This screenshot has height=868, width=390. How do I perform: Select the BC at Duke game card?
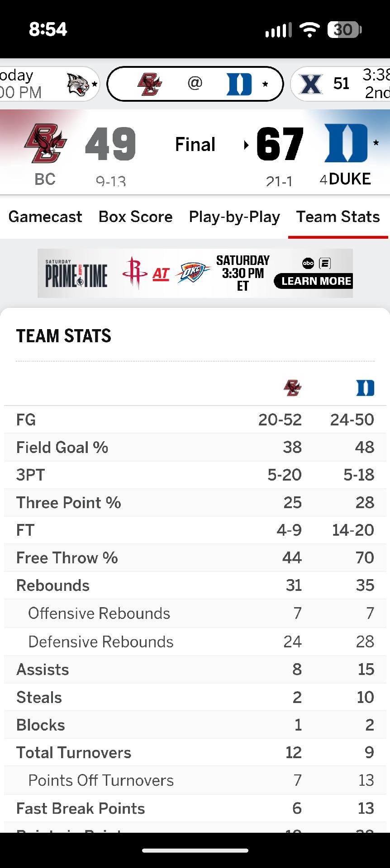coord(195,84)
